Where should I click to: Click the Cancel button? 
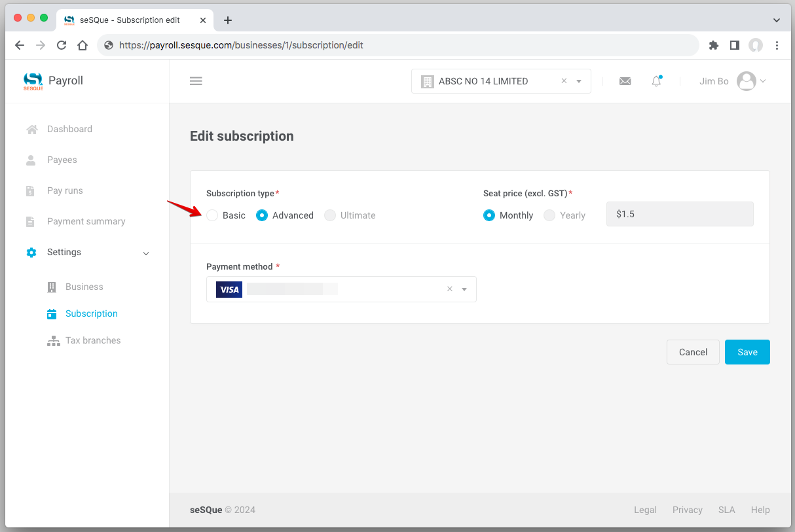click(693, 352)
